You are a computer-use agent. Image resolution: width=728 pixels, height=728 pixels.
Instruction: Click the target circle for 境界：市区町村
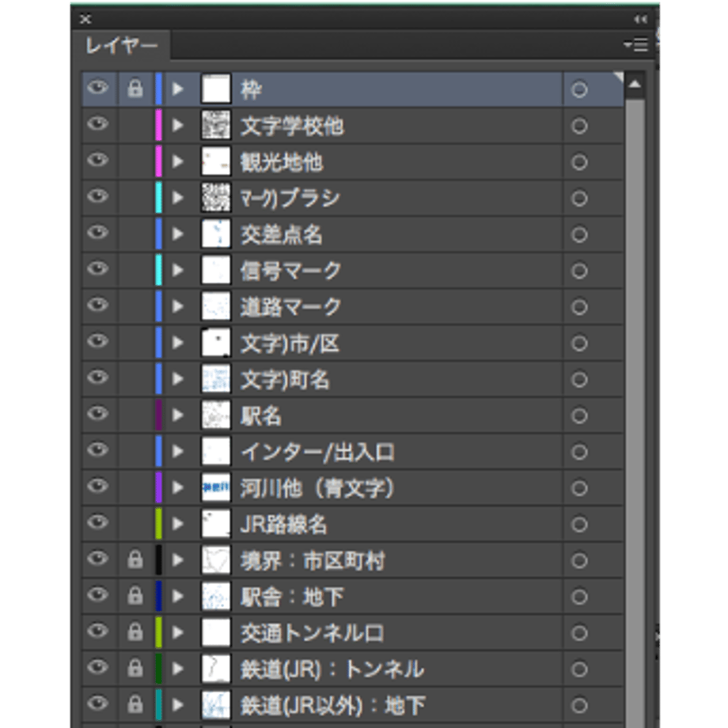pyautogui.click(x=579, y=560)
